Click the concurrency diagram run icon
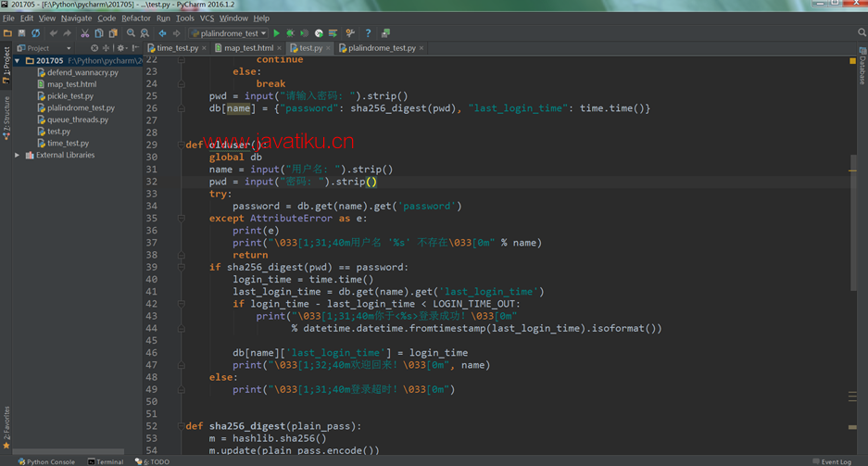Image resolution: width=868 pixels, height=466 pixels. [x=333, y=33]
